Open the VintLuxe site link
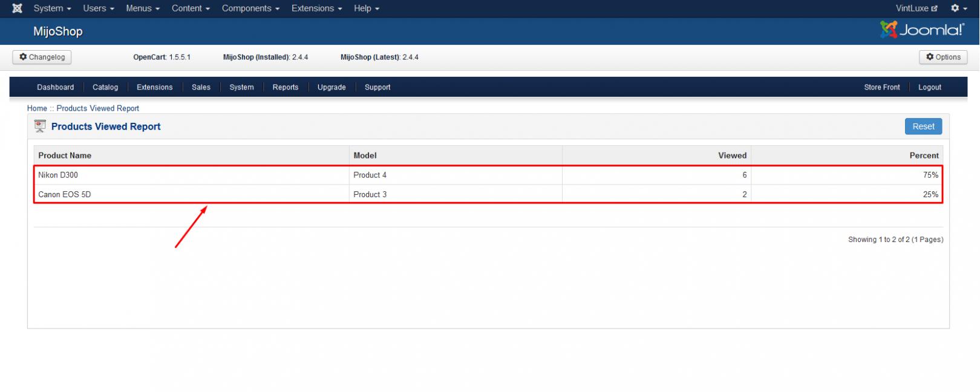 (x=916, y=8)
